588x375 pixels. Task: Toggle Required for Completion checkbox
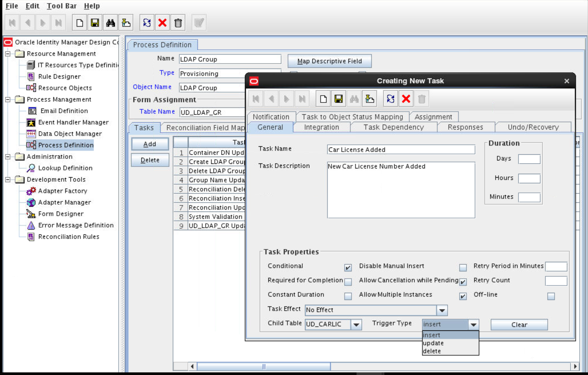tap(348, 282)
